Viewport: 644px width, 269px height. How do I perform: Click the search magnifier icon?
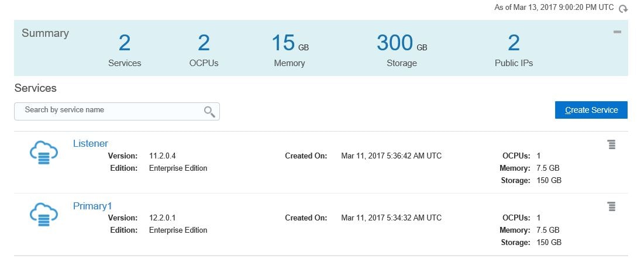coord(209,112)
